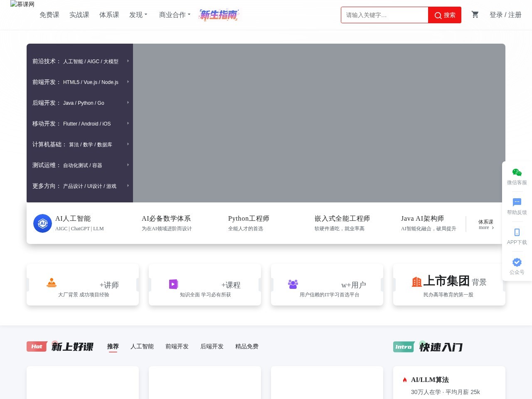Screen dimensions: 532x399
Task: Open WeChat customer service (微信客服)
Action: coord(517,172)
